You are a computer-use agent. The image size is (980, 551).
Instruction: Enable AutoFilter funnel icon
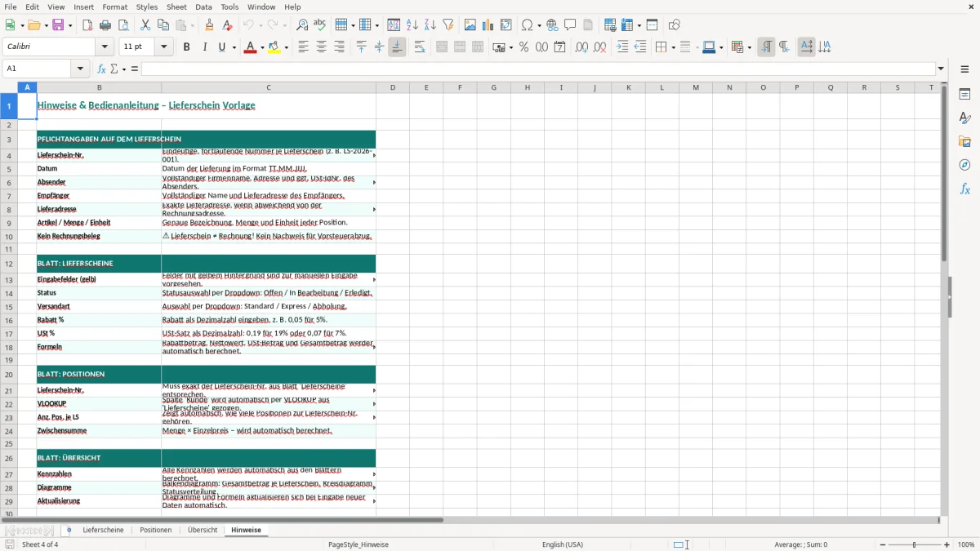(x=448, y=25)
